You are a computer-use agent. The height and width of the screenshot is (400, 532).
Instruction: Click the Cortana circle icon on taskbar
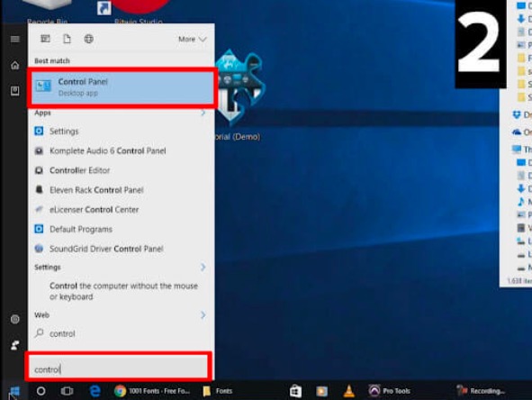pyautogui.click(x=41, y=391)
